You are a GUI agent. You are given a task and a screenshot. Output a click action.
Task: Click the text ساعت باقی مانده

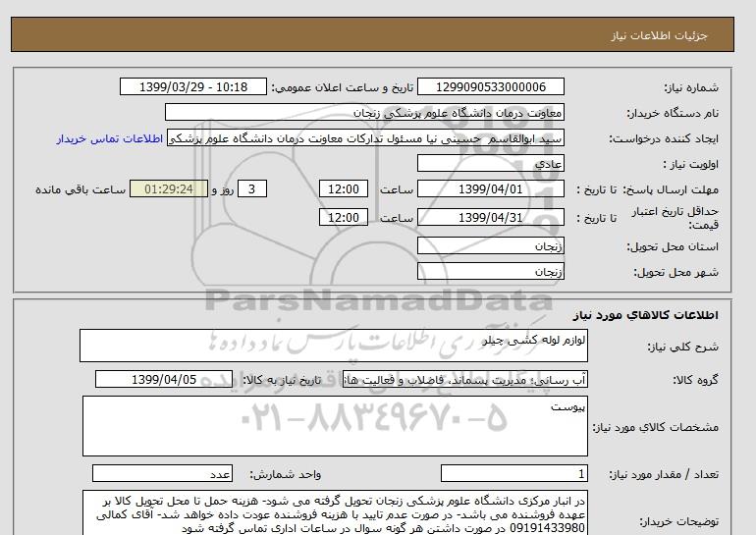pos(81,189)
